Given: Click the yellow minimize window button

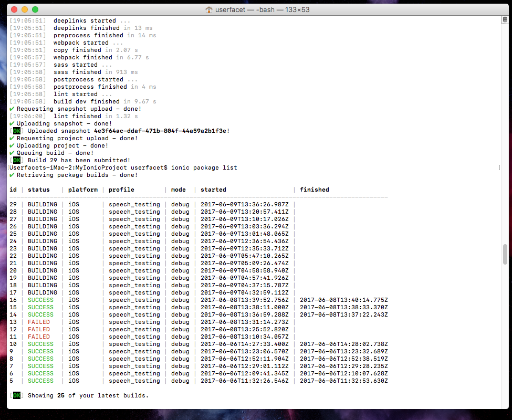Looking at the screenshot, I should (x=25, y=9).
